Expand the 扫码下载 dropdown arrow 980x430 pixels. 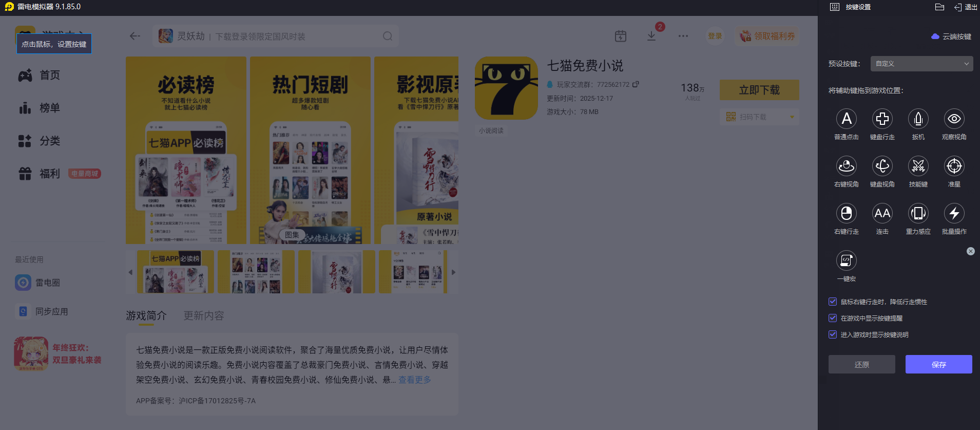pyautogui.click(x=792, y=117)
